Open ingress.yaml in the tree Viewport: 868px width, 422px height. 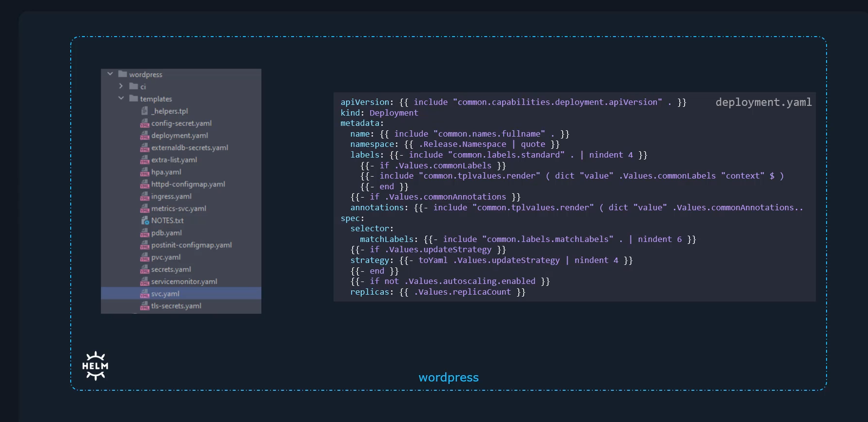click(x=171, y=197)
